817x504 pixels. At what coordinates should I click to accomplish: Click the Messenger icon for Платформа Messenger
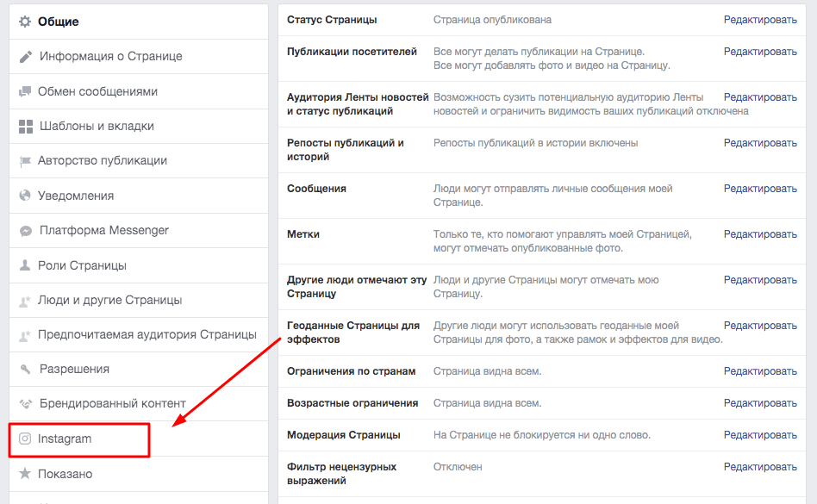pos(25,231)
